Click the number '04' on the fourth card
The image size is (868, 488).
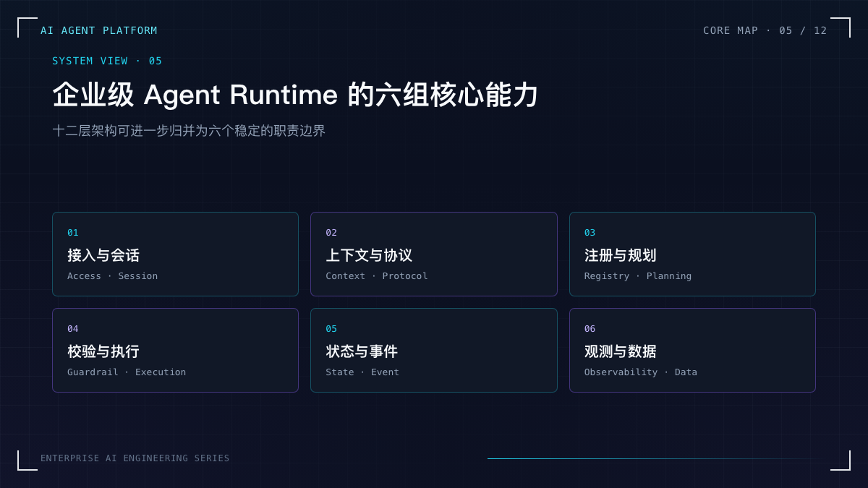point(73,329)
